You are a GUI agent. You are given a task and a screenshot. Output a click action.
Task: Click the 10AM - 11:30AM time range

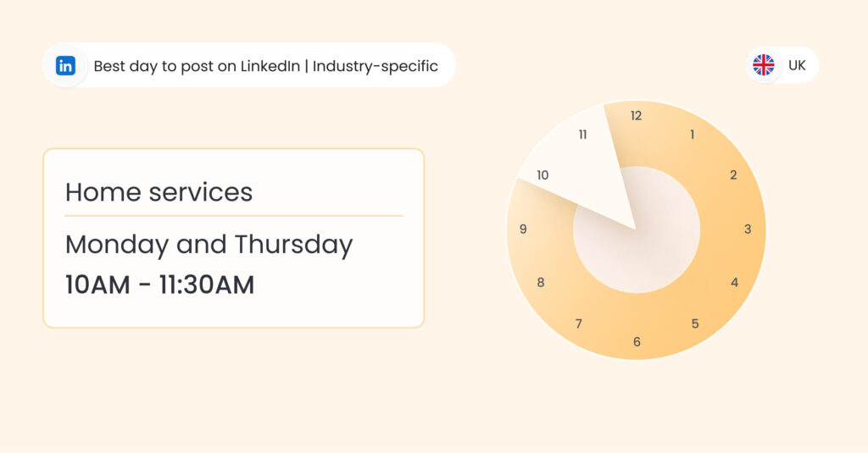pyautogui.click(x=160, y=285)
